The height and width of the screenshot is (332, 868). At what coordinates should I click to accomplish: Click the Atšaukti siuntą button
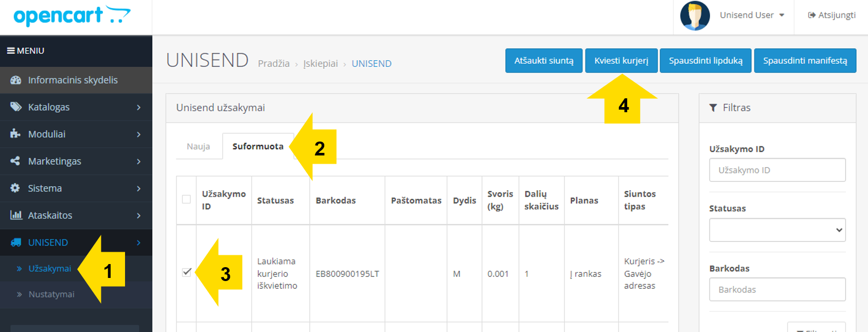[x=544, y=61]
